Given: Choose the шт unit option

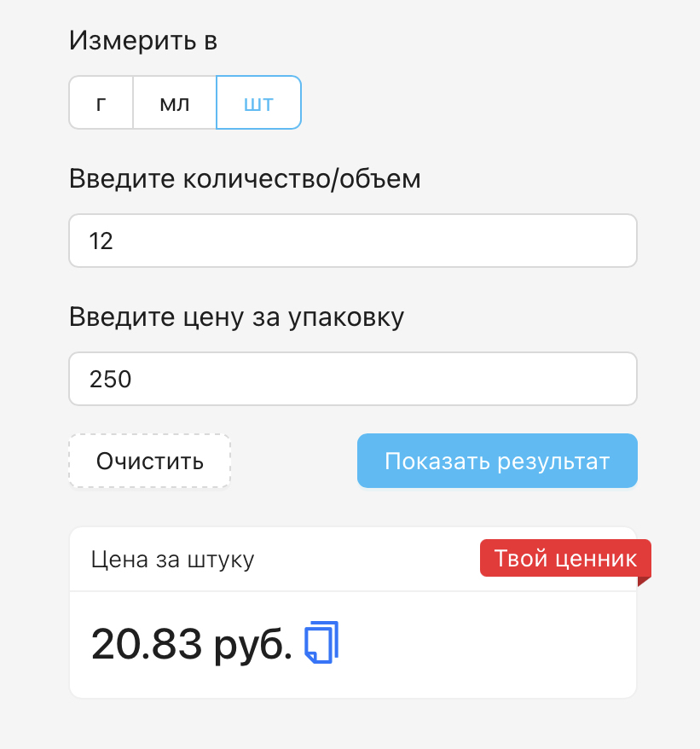Looking at the screenshot, I should (x=258, y=103).
